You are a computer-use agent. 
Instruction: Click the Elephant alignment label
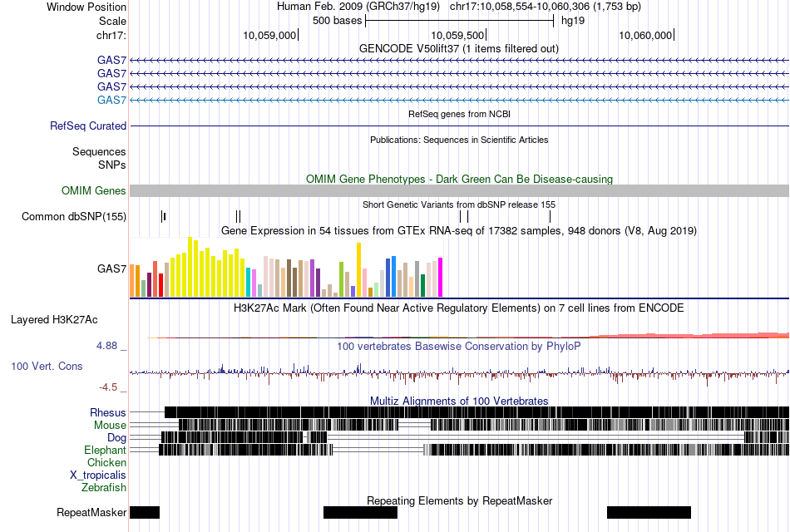coord(105,450)
